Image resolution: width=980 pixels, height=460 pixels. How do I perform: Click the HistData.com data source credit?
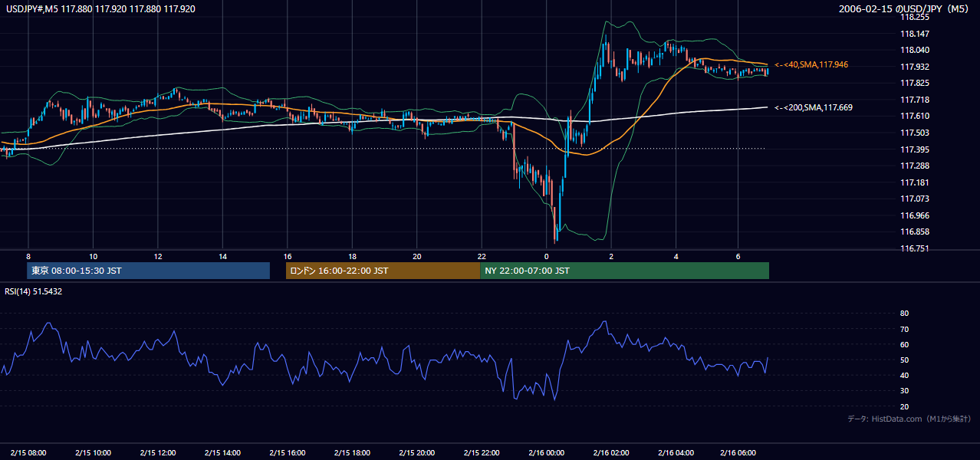[x=909, y=419]
